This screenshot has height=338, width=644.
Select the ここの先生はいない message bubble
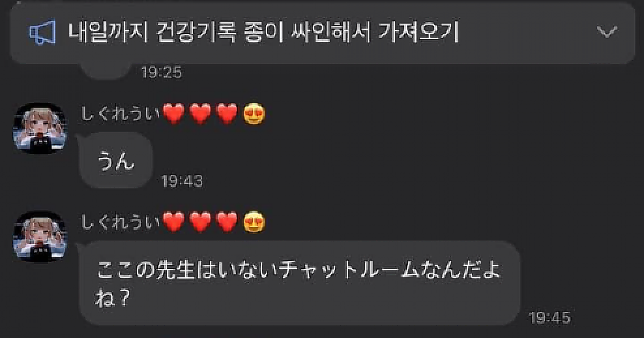300,283
